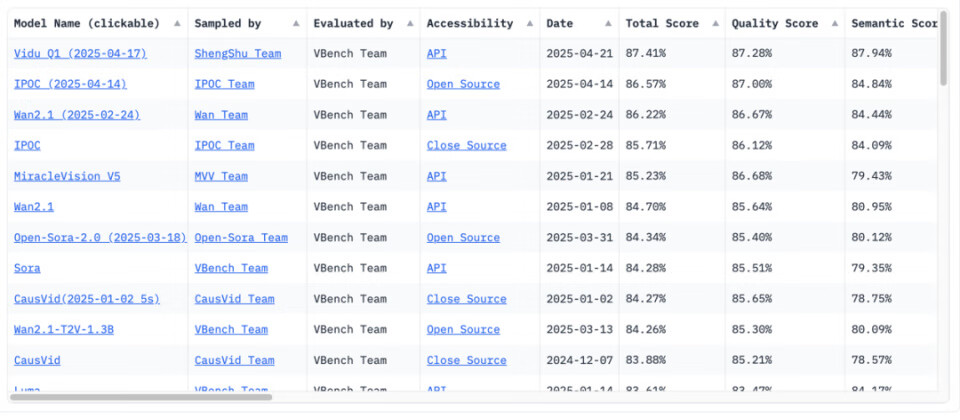This screenshot has width=960, height=420.
Task: Click sort icon beside Evaluated by
Action: [409, 23]
